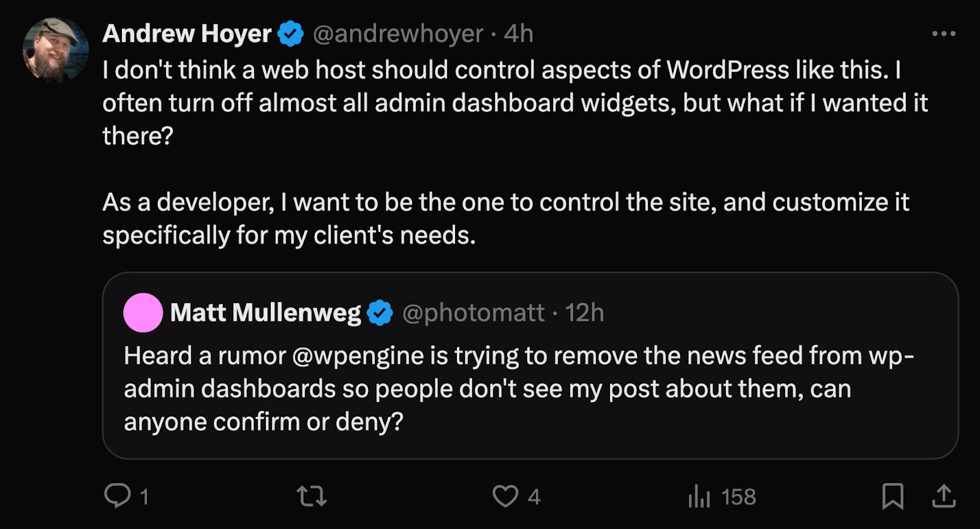Click Andrew Hoyer's blue verified badge
The image size is (980, 529).
(291, 34)
